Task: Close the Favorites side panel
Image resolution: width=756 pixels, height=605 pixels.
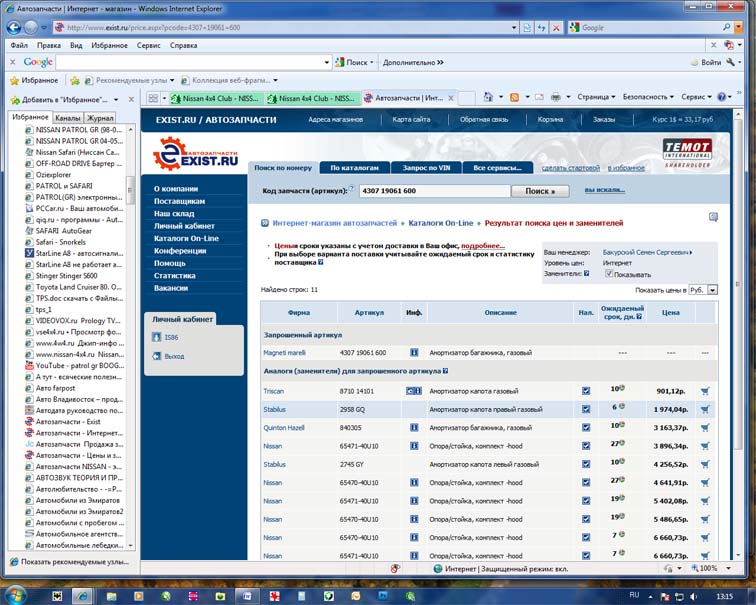Action: [131, 99]
